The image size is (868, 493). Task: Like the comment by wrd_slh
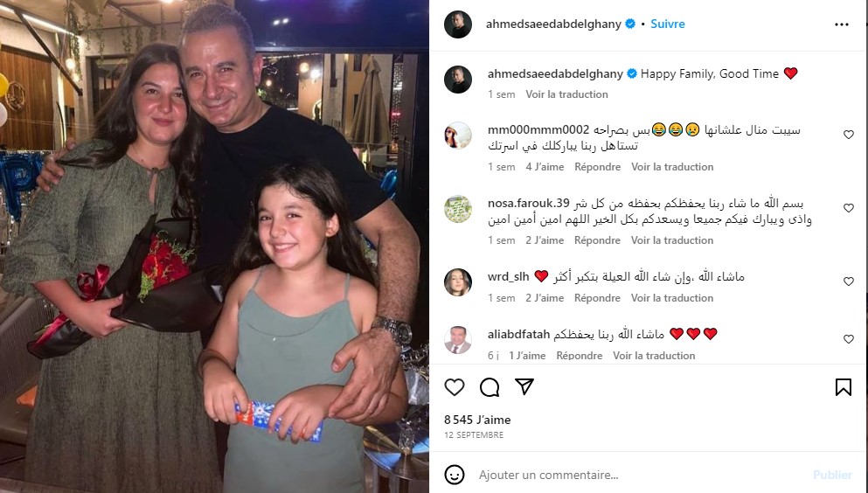849,281
